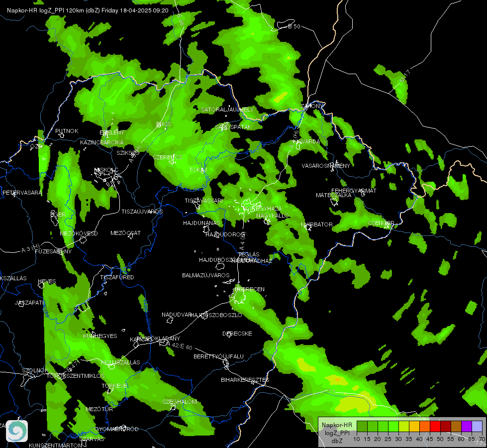Click the MEZOCSAT town label
This screenshot has width=487, height=448.
click(x=125, y=233)
